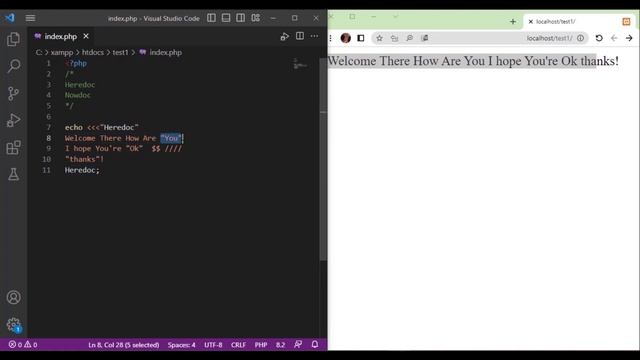Image resolution: width=640 pixels, height=360 pixels.
Task: Click the "thanks" text on line 10
Action: pos(82,159)
